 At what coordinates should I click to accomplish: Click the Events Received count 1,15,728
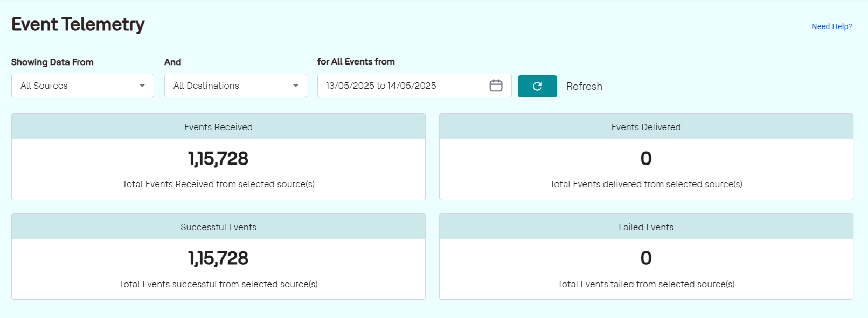218,159
